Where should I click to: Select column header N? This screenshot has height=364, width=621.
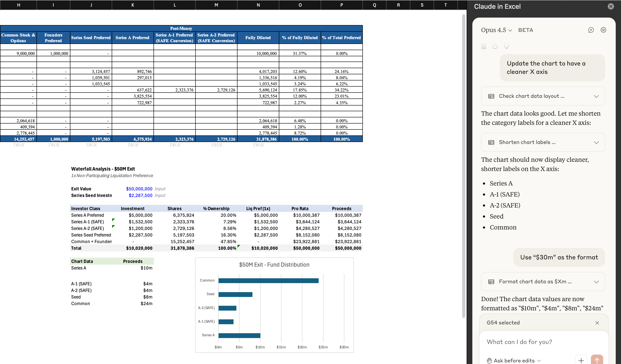point(258,5)
